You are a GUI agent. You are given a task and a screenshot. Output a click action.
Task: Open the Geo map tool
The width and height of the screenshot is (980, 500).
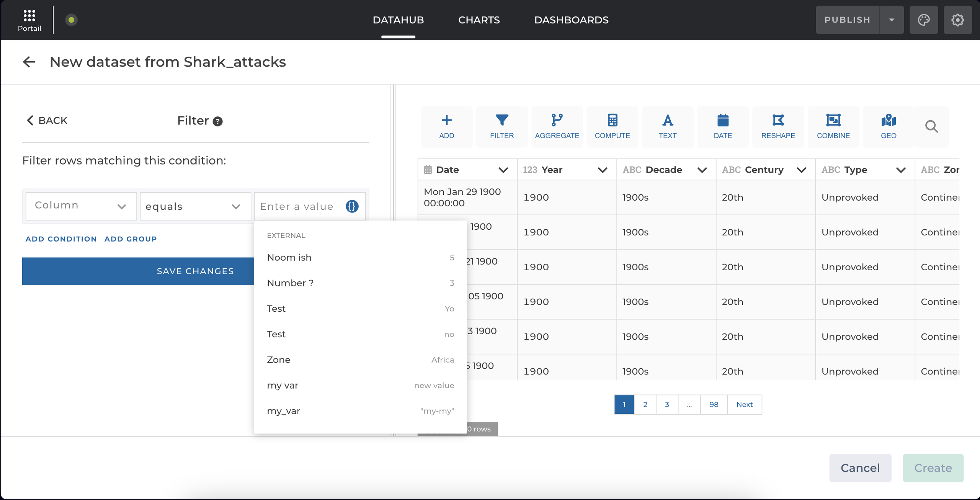pos(888,126)
